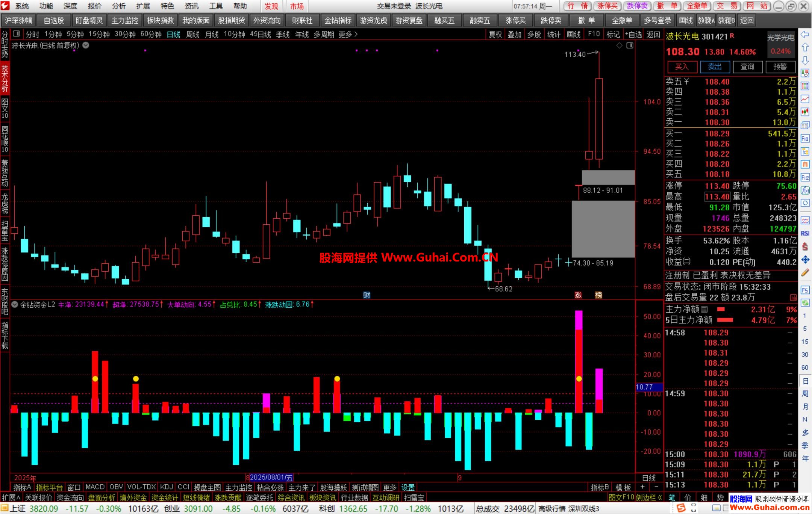Expand the 扩展 panel toggle
This screenshot has width=812, height=514.
point(11,497)
